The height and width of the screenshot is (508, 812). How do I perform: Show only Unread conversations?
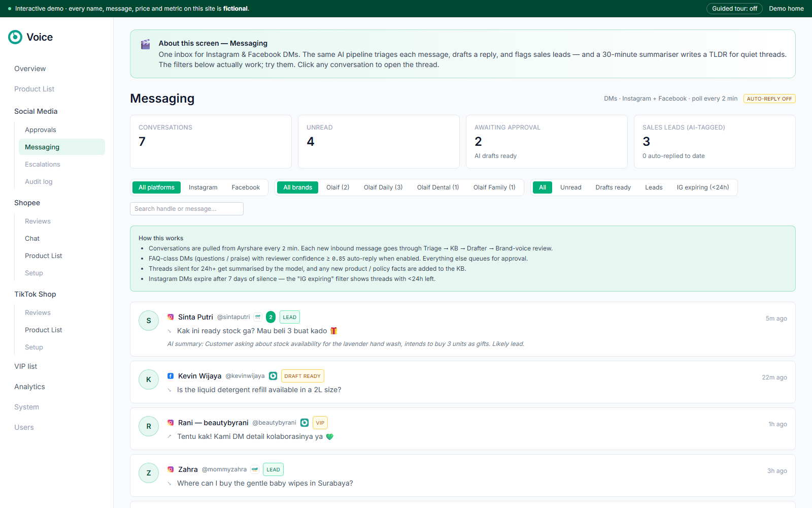click(x=571, y=187)
